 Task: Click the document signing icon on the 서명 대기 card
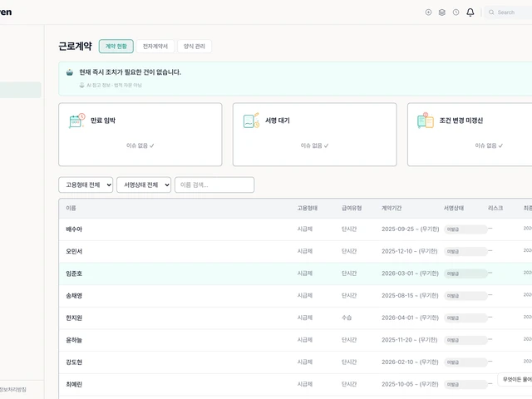click(251, 121)
